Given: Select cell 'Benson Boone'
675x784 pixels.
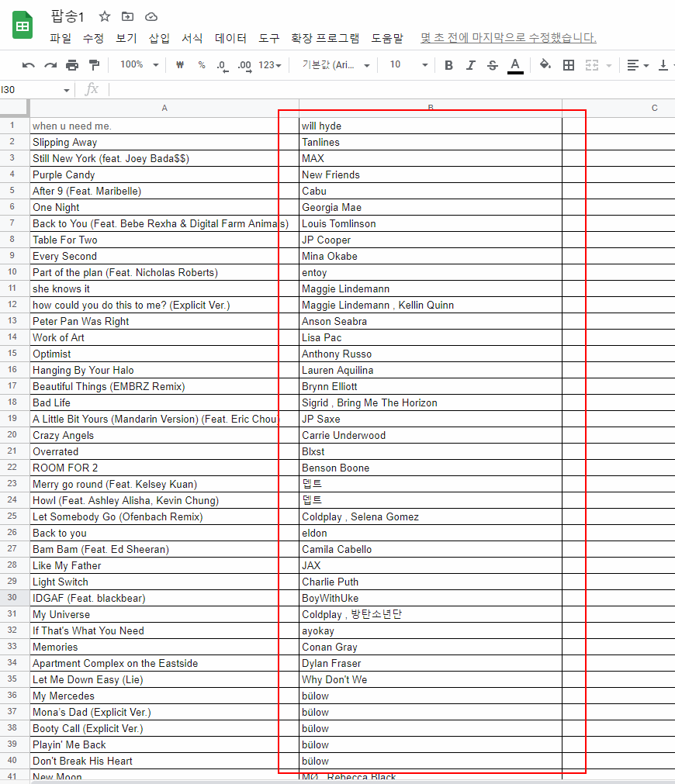Looking at the screenshot, I should pyautogui.click(x=431, y=468).
